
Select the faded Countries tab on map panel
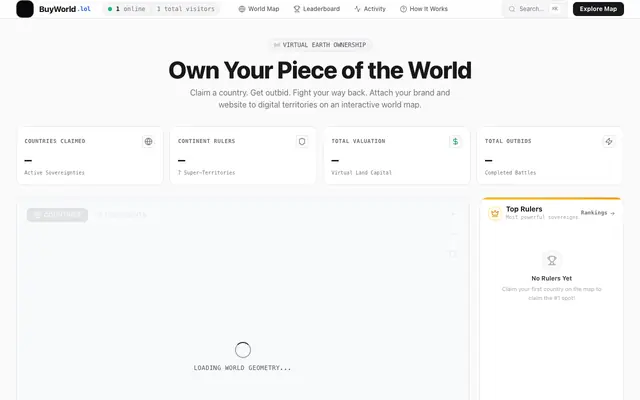57,215
